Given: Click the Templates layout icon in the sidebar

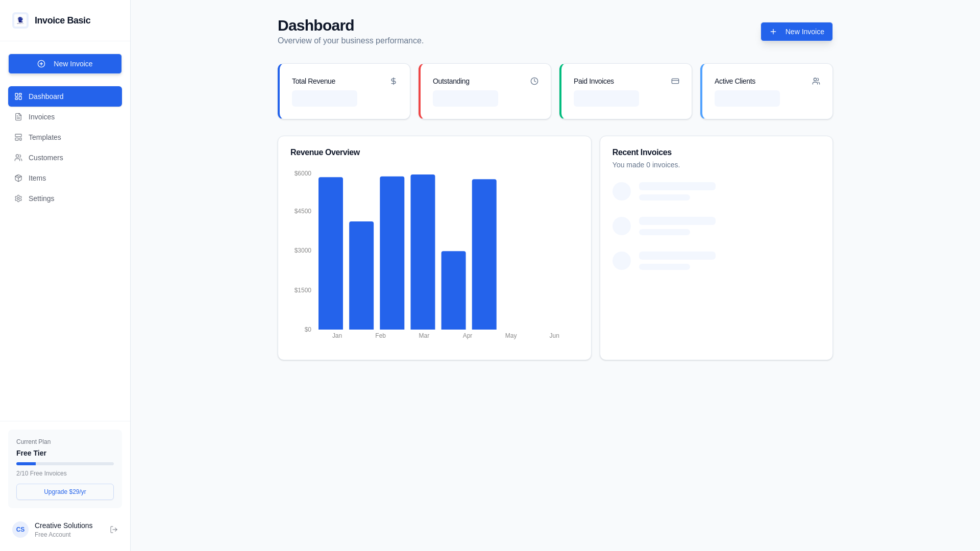Looking at the screenshot, I should point(18,137).
